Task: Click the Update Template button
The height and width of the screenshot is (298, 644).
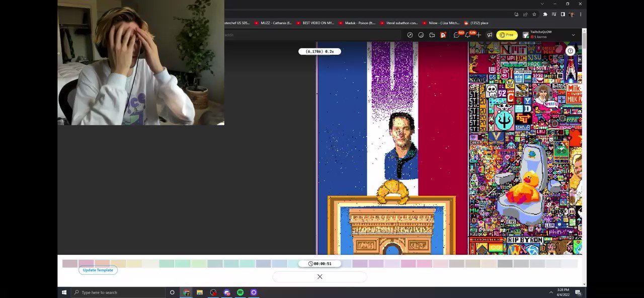Action: tap(98, 270)
